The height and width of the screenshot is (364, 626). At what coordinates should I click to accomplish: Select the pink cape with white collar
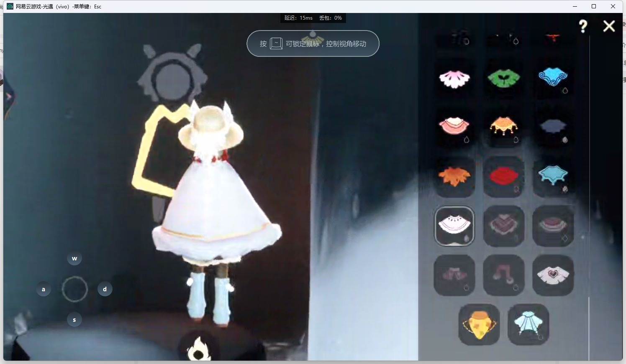coord(454,127)
